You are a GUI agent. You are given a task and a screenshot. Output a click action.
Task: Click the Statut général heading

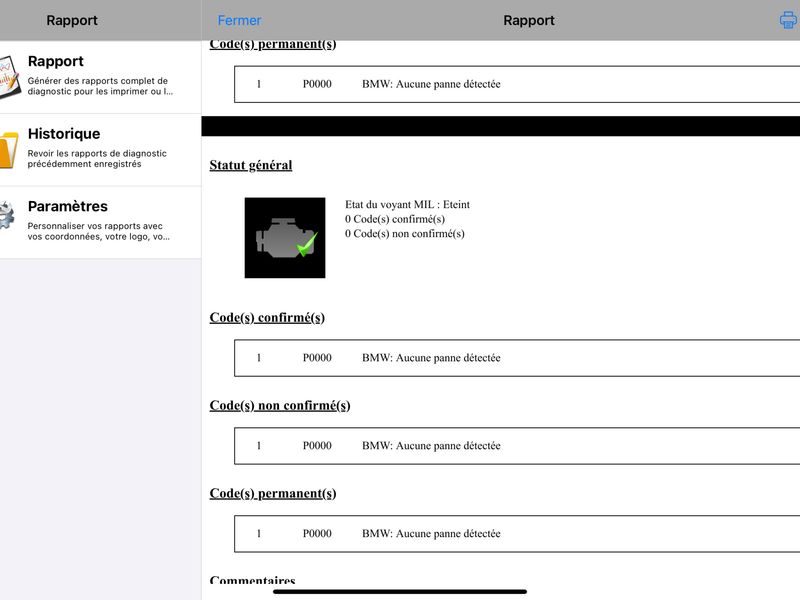251,165
